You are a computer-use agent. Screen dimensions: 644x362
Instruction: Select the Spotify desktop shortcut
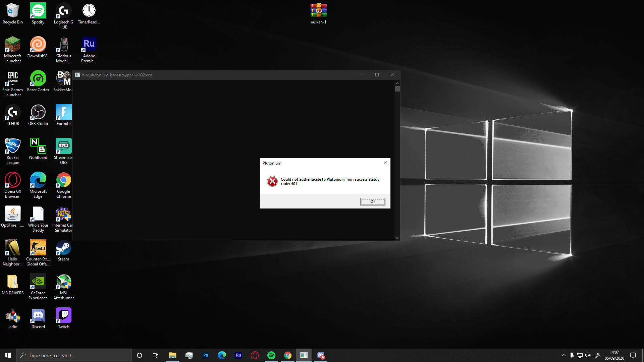pos(38,14)
